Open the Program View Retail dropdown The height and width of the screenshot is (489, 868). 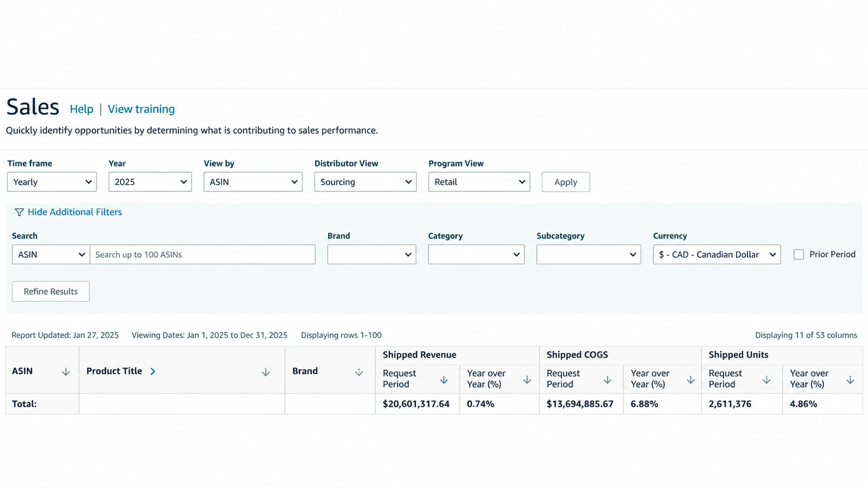click(x=479, y=182)
